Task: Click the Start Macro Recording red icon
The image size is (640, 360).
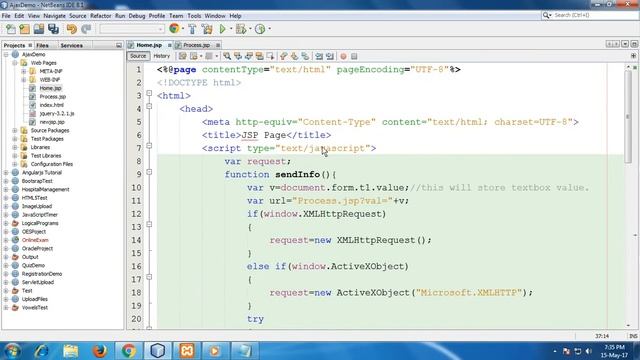Action: 343,56
